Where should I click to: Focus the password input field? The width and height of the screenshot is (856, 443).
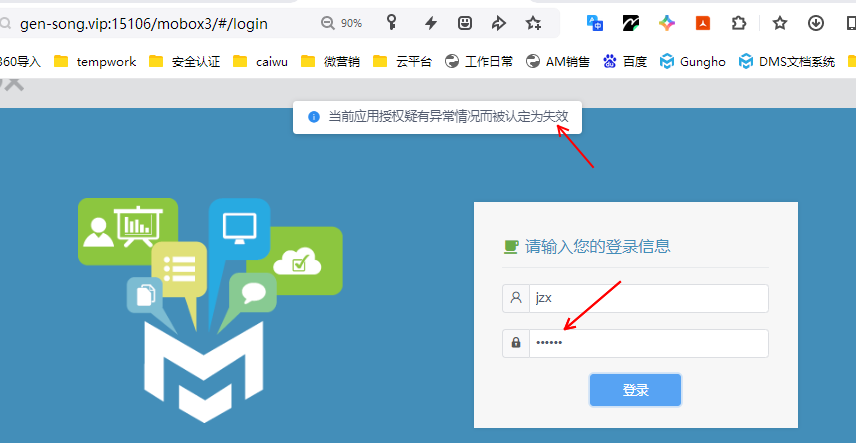coord(647,343)
